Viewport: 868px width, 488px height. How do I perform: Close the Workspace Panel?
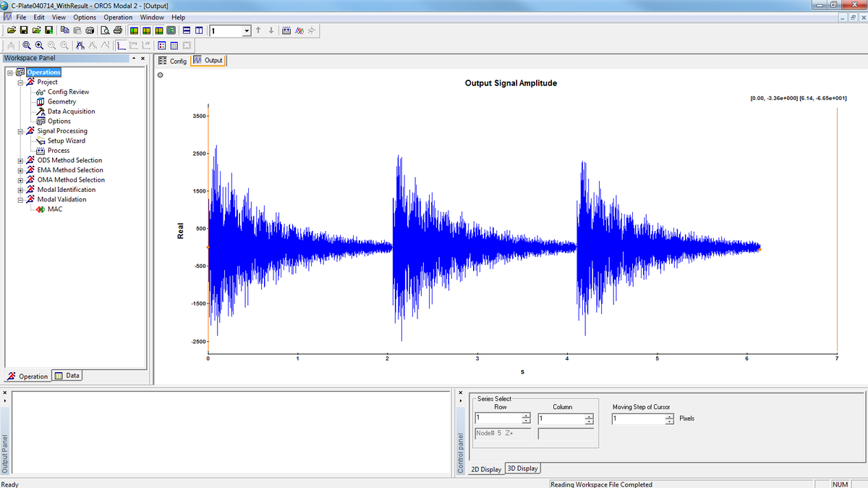[x=142, y=59]
